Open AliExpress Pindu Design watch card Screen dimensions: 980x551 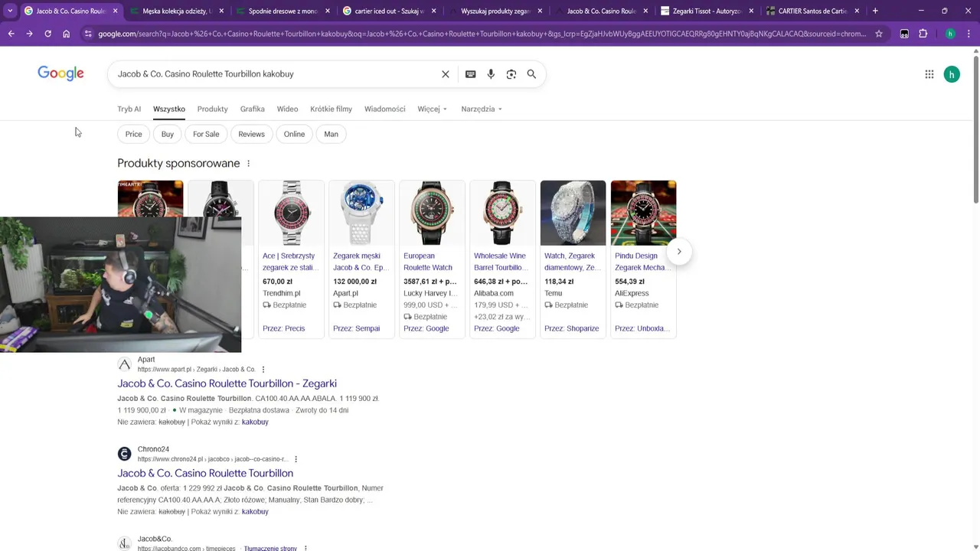pos(643,259)
